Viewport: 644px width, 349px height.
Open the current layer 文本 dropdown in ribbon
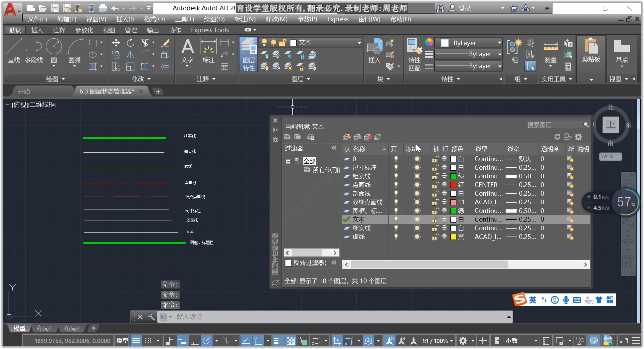(x=359, y=43)
